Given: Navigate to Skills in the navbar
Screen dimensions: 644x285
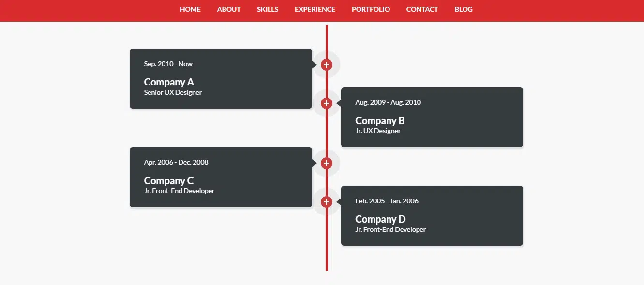Looking at the screenshot, I should pyautogui.click(x=268, y=9).
